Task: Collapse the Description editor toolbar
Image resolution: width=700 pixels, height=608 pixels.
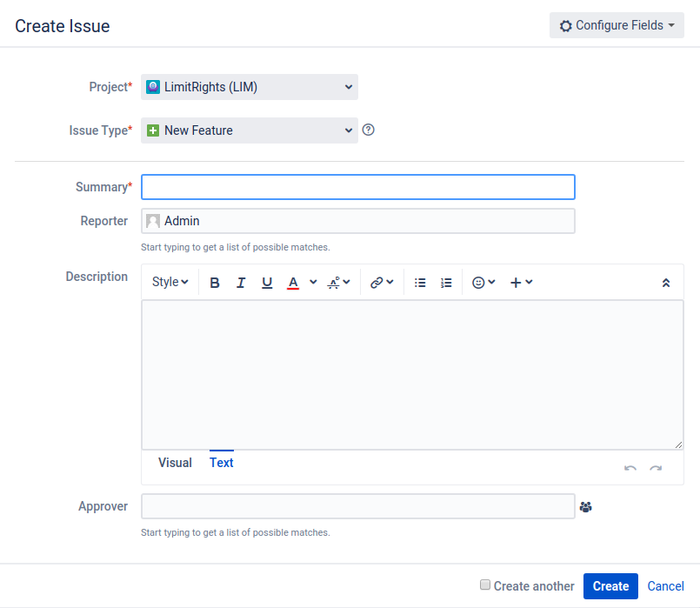Action: [x=665, y=283]
